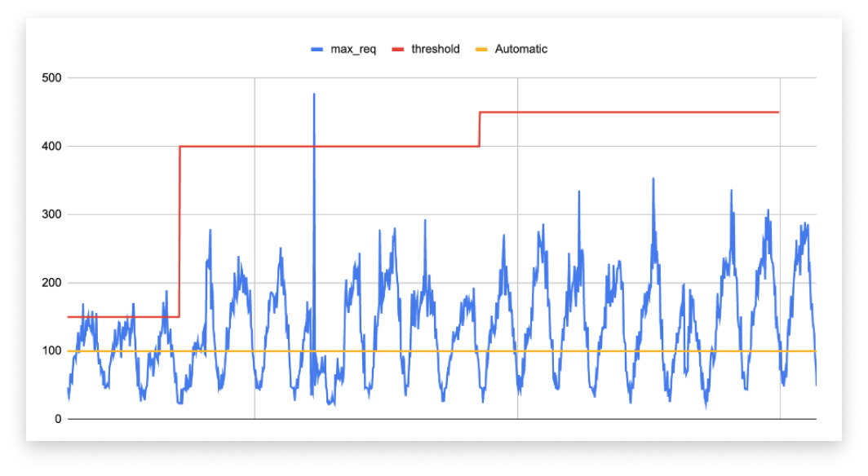The height and width of the screenshot is (476, 868).
Task: Click the orange Automatic legend color swatch
Action: (481, 49)
